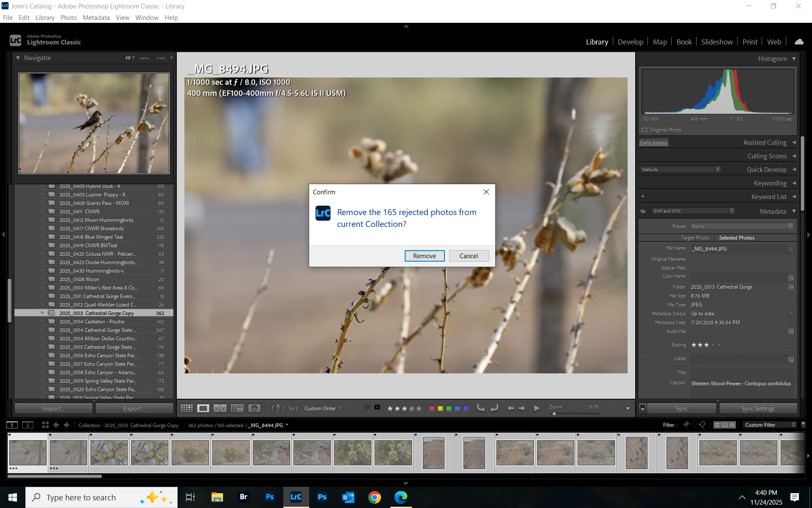Open the Library menu

pos(45,18)
